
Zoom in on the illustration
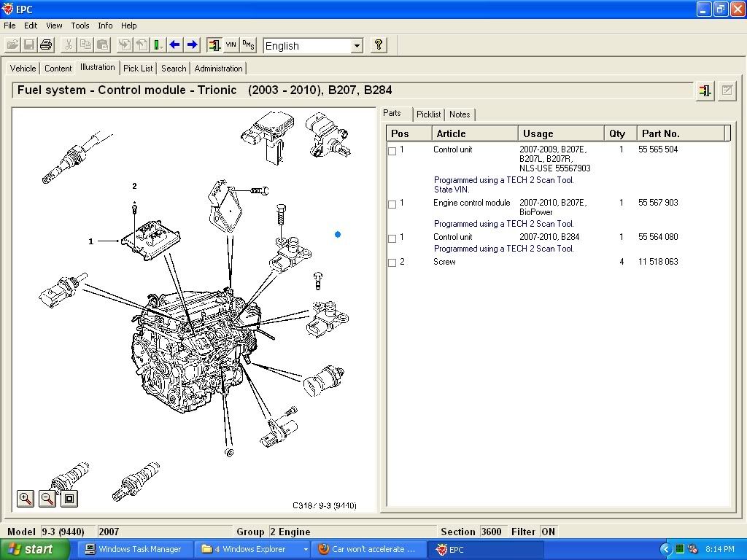pos(26,499)
